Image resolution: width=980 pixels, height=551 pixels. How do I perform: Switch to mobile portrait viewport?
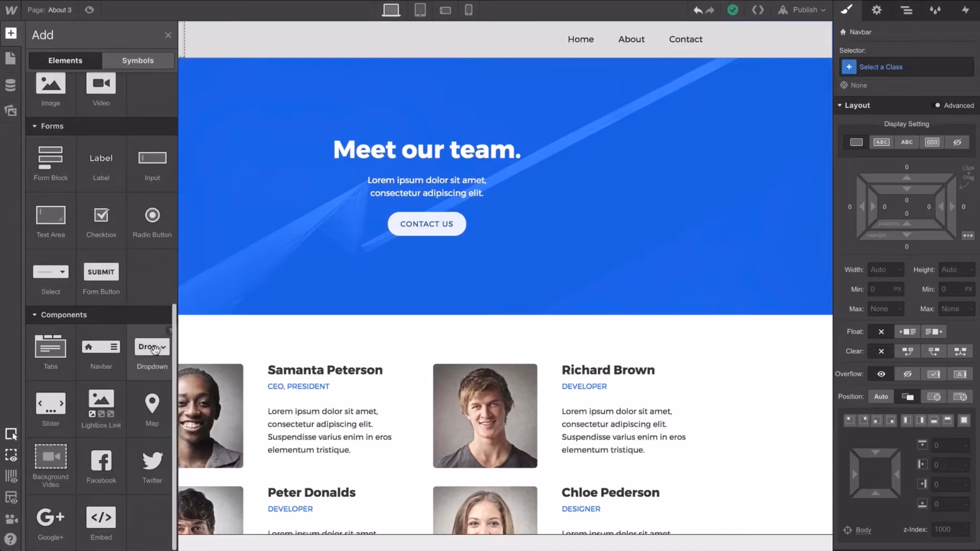(469, 10)
